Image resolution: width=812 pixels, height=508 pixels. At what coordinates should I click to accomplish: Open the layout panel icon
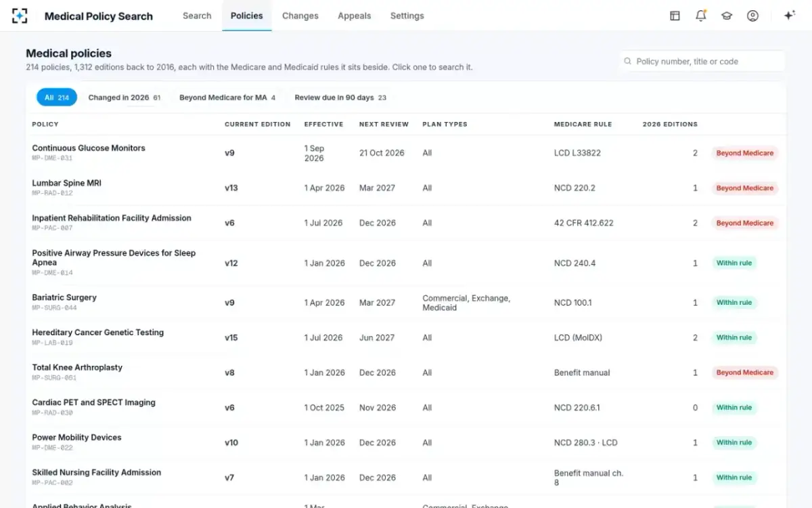click(675, 16)
